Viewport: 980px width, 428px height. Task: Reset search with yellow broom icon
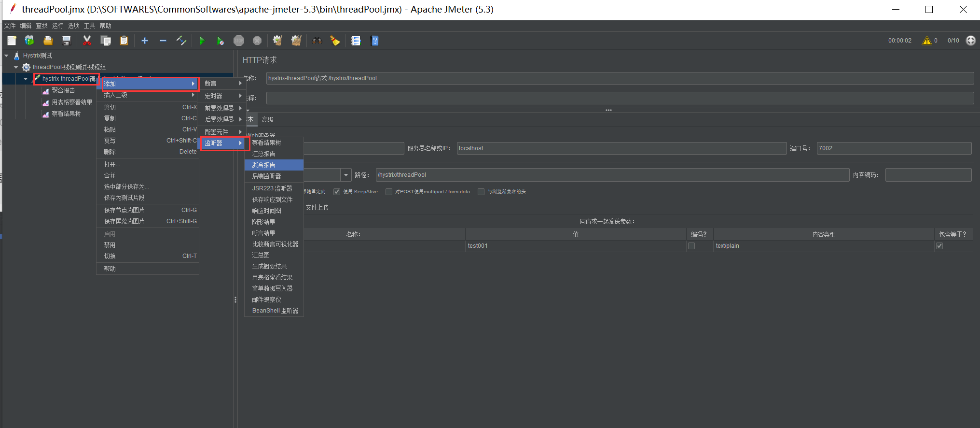coord(335,41)
